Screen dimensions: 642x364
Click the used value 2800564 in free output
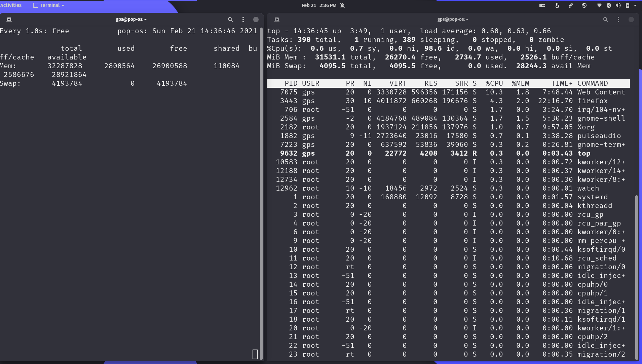click(119, 66)
